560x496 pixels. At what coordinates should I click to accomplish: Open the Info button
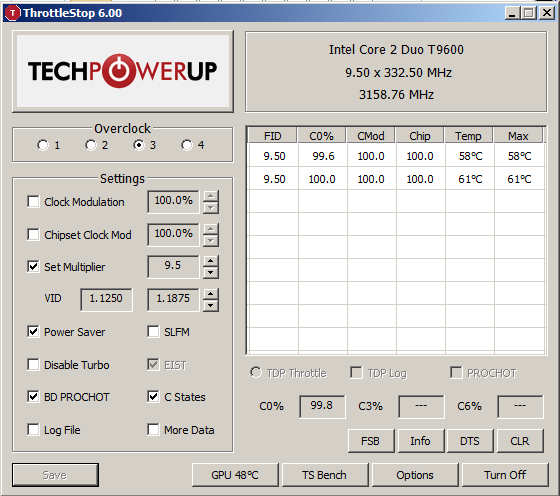tap(421, 441)
